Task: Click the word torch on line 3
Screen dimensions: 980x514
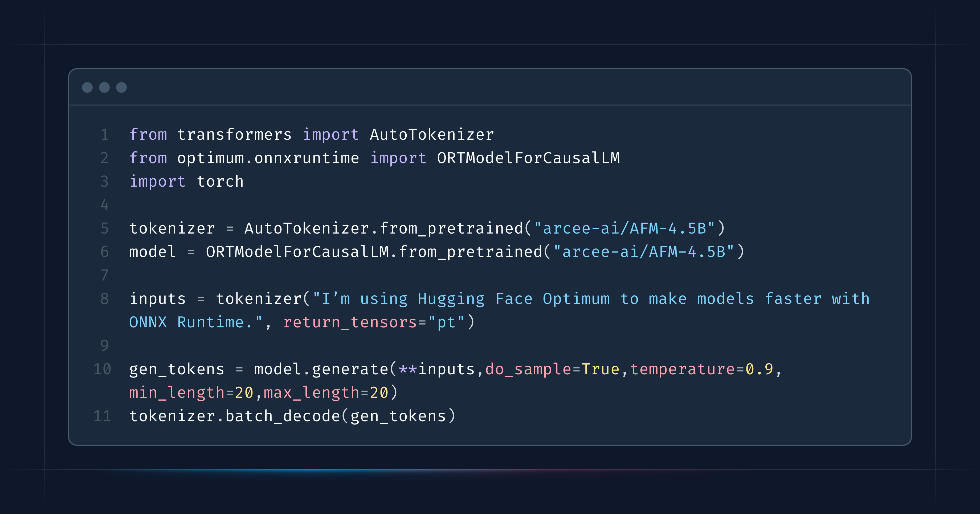Action: click(220, 182)
